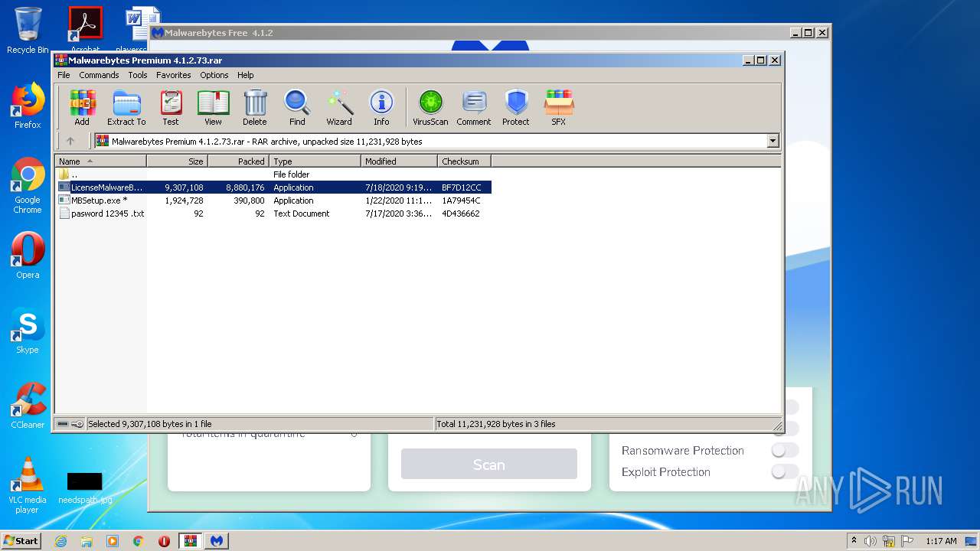Sort by Modified column header

pos(399,161)
